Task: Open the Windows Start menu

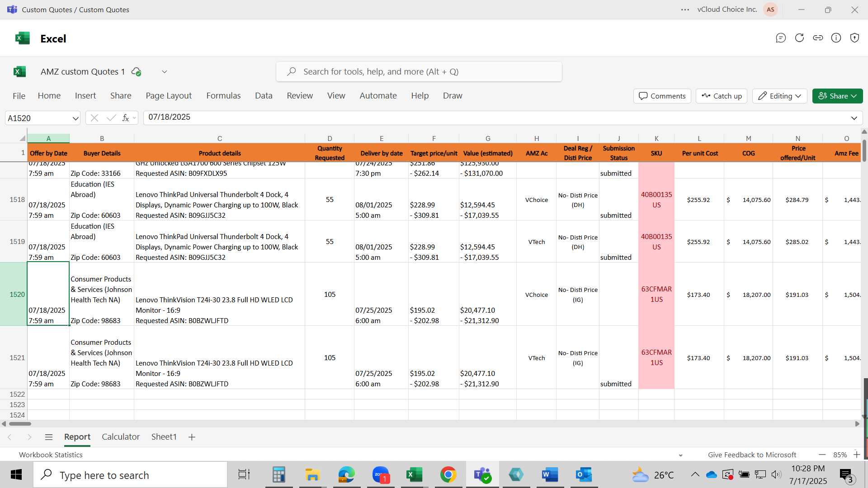Action: point(16,475)
